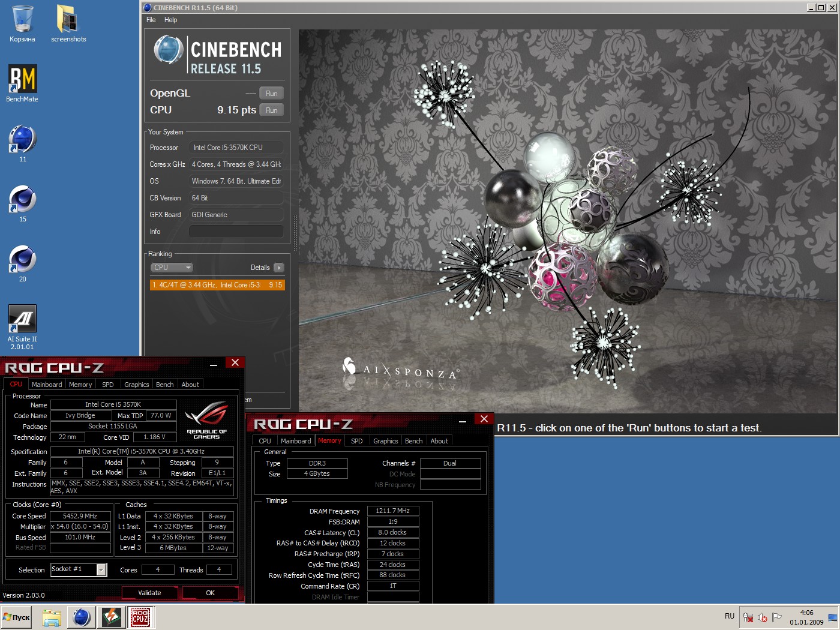This screenshot has height=630, width=840.
Task: Select About tab in Memory CPU-Z window
Action: (x=439, y=441)
